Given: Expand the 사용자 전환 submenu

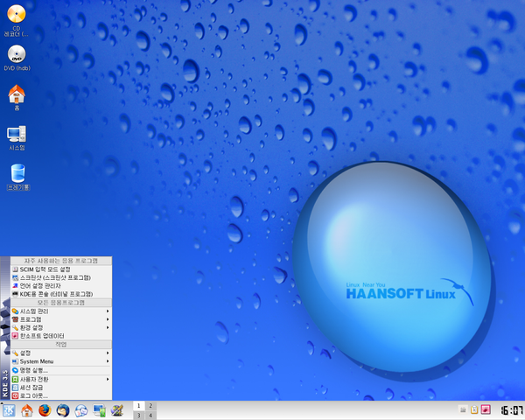Looking at the screenshot, I should coord(61,379).
